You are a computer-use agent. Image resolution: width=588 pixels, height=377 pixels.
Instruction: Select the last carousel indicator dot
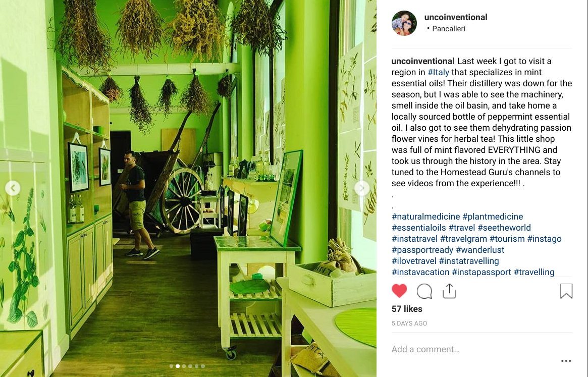[x=203, y=366]
